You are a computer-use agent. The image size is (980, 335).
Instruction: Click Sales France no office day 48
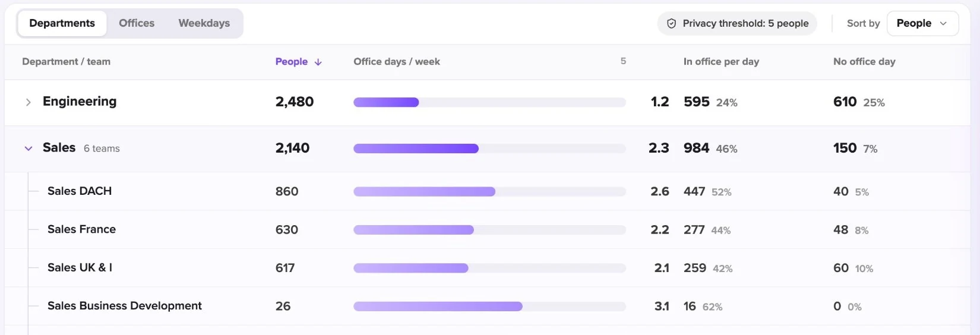[x=840, y=229]
